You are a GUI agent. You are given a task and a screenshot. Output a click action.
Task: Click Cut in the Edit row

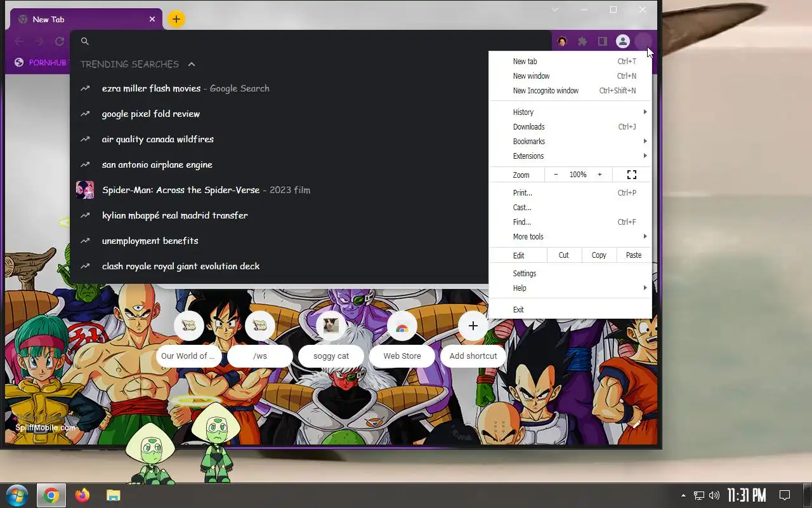(x=564, y=255)
